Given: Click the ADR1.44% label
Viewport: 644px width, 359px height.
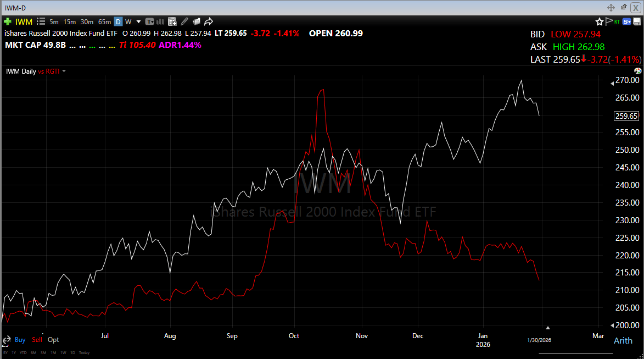Looking at the screenshot, I should [x=180, y=45].
